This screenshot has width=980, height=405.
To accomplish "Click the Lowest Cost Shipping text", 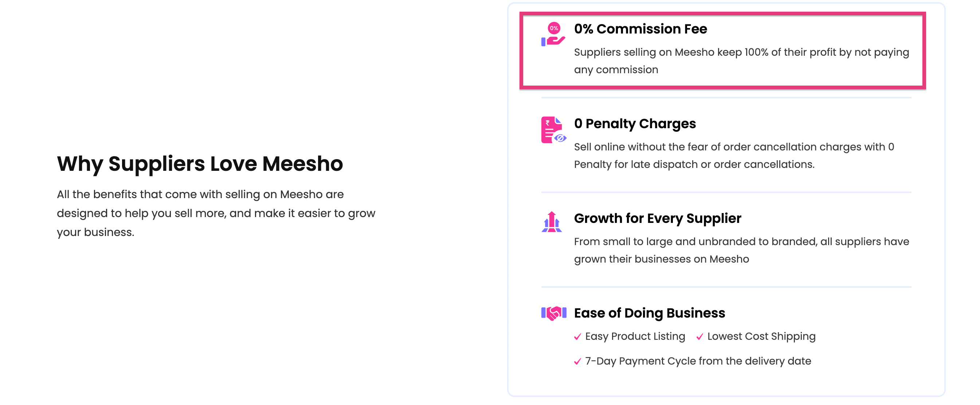I will (761, 336).
